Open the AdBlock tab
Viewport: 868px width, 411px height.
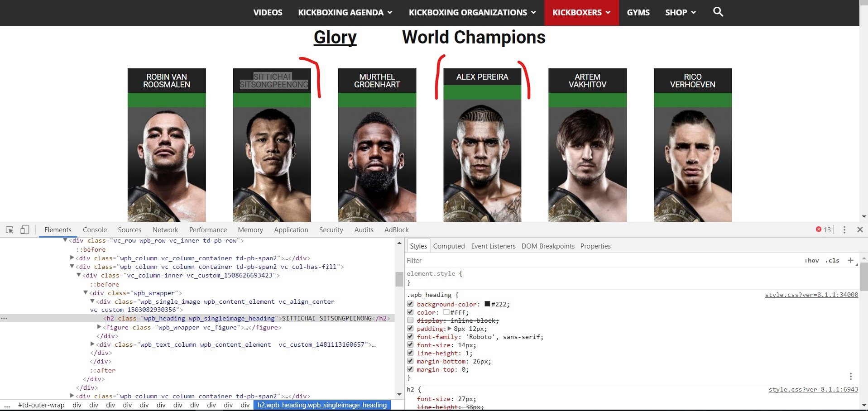click(x=397, y=230)
